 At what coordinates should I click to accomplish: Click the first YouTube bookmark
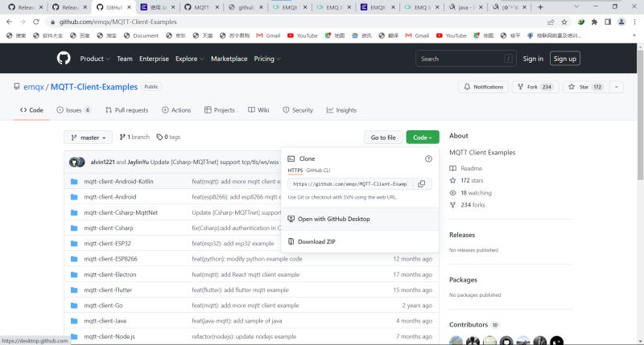click(x=303, y=35)
